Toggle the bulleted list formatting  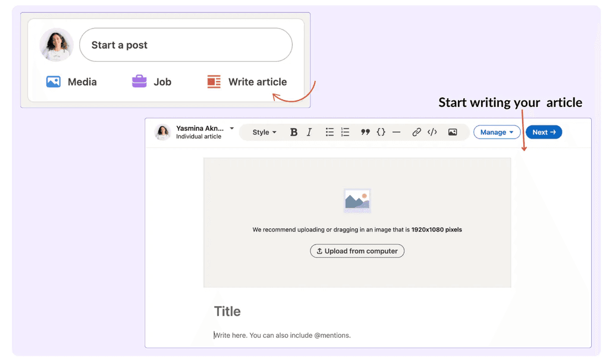[x=329, y=132]
